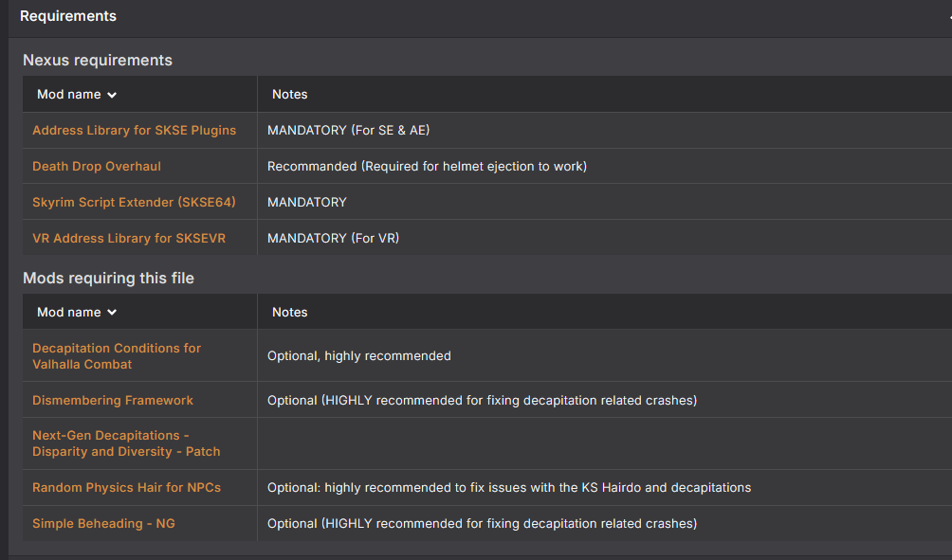Open Simple Beheading - NG mod link
Screen dimensions: 952x560
point(103,524)
